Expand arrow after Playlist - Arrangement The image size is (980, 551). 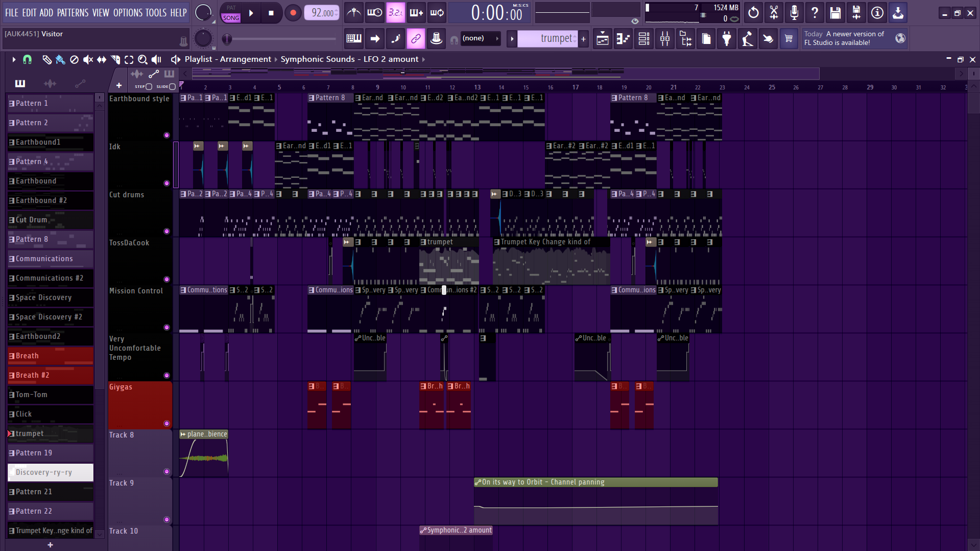coord(276,59)
